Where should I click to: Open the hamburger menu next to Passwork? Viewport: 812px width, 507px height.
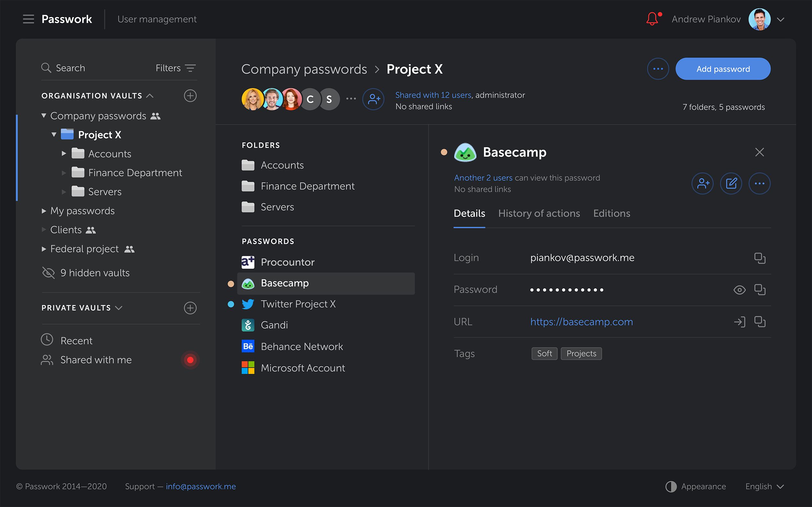(28, 19)
